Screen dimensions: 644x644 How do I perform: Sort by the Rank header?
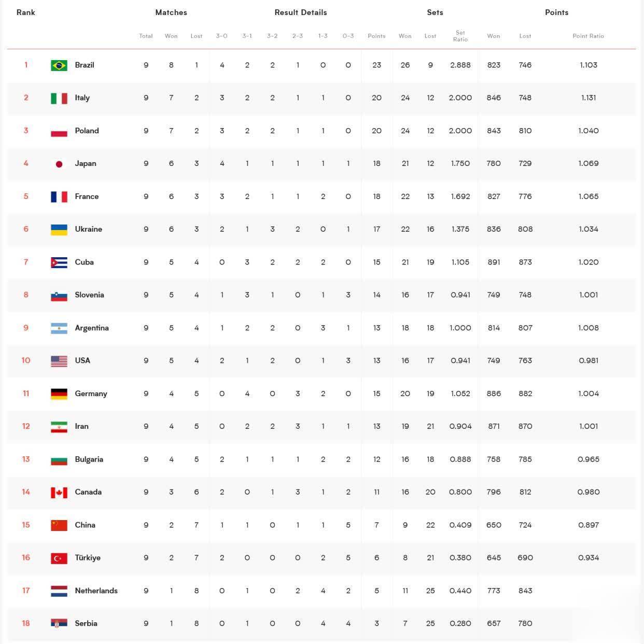(x=25, y=12)
